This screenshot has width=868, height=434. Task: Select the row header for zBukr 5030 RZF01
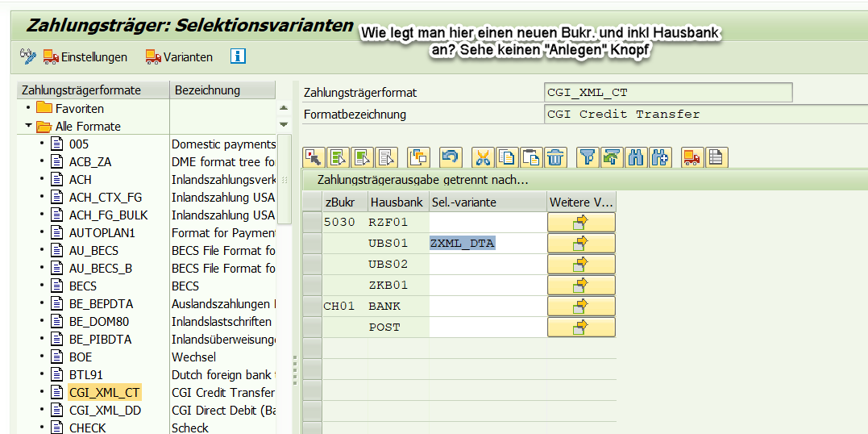311,222
